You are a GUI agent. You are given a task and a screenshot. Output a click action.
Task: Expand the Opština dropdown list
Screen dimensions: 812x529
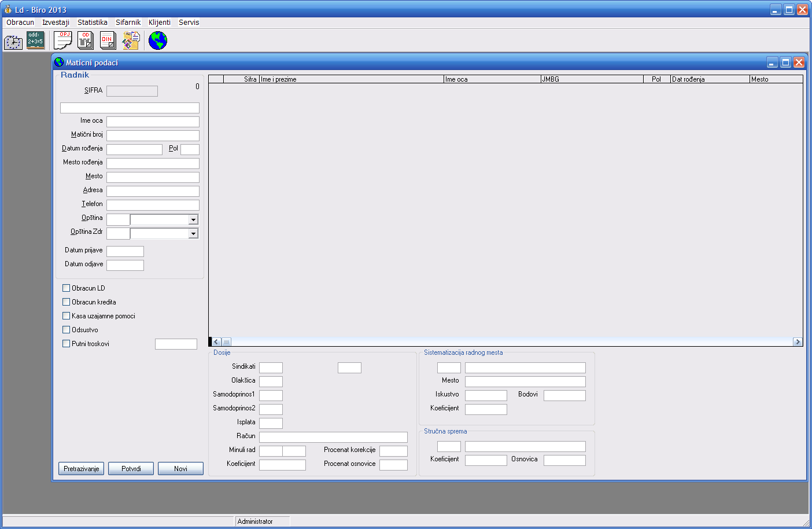tap(193, 220)
